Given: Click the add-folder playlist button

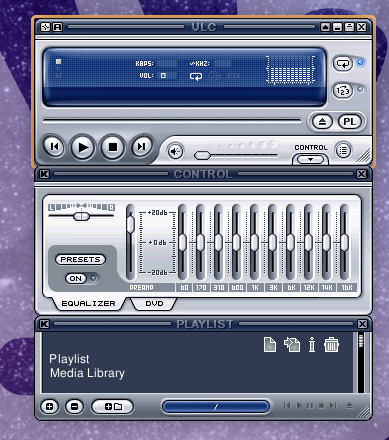Looking at the screenshot, I should (x=113, y=407).
